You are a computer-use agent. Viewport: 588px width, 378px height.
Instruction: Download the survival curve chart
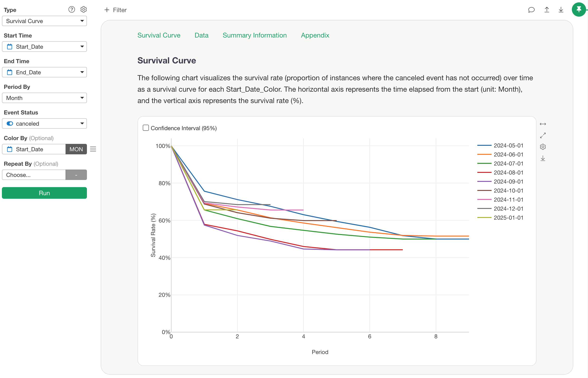[x=543, y=158]
